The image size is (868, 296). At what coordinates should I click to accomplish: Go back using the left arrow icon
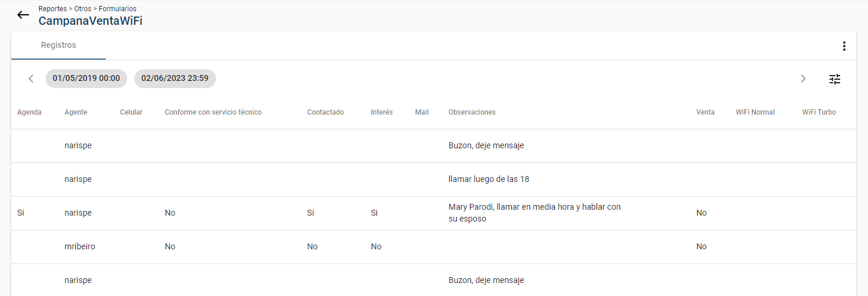click(x=23, y=15)
